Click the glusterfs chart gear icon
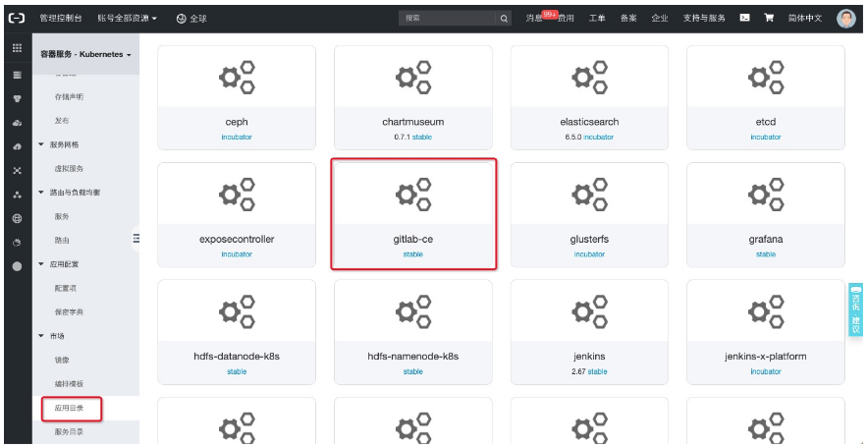The image size is (868, 448). click(x=589, y=195)
